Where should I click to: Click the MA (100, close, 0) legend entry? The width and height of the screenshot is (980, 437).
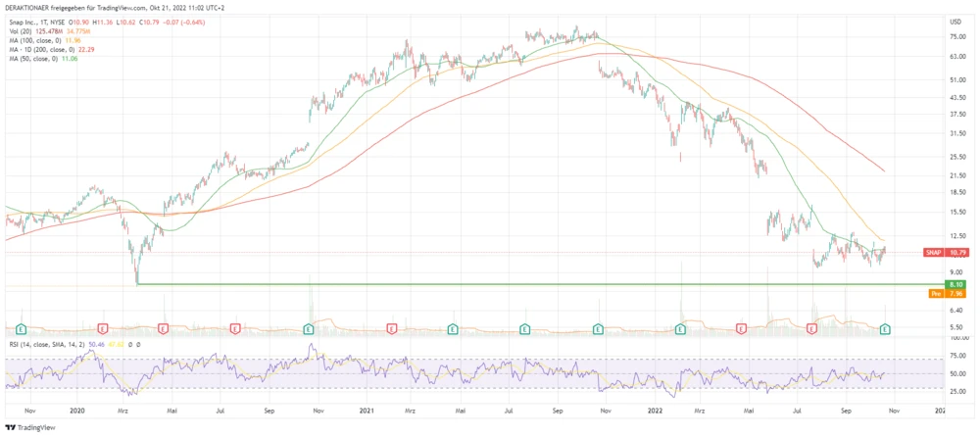(x=39, y=40)
